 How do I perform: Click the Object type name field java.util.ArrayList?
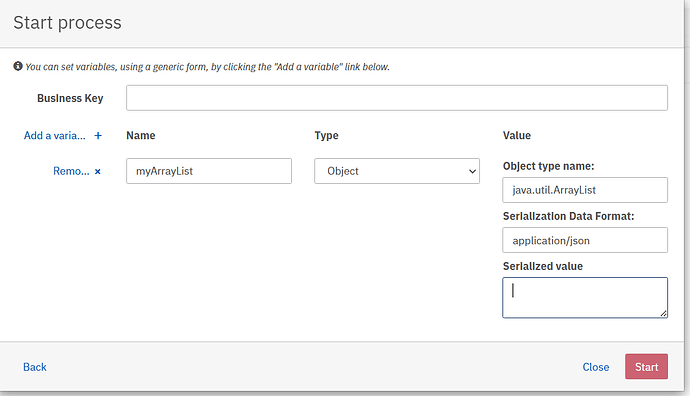[585, 190]
